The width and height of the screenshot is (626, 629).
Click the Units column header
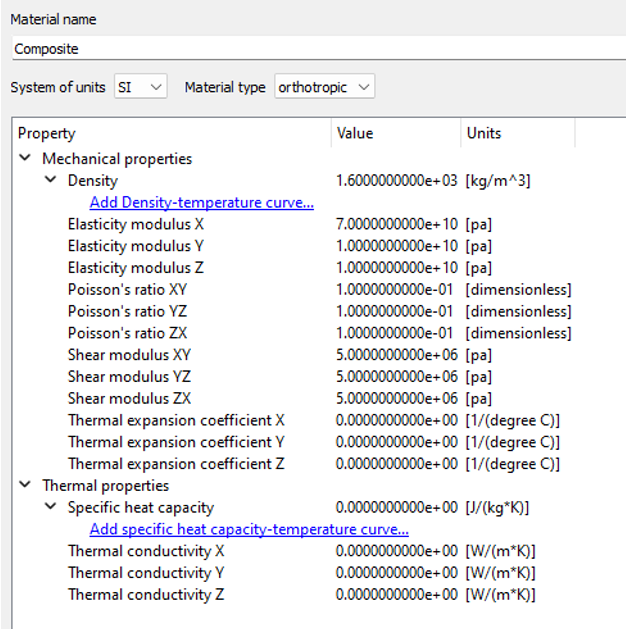(x=515, y=133)
